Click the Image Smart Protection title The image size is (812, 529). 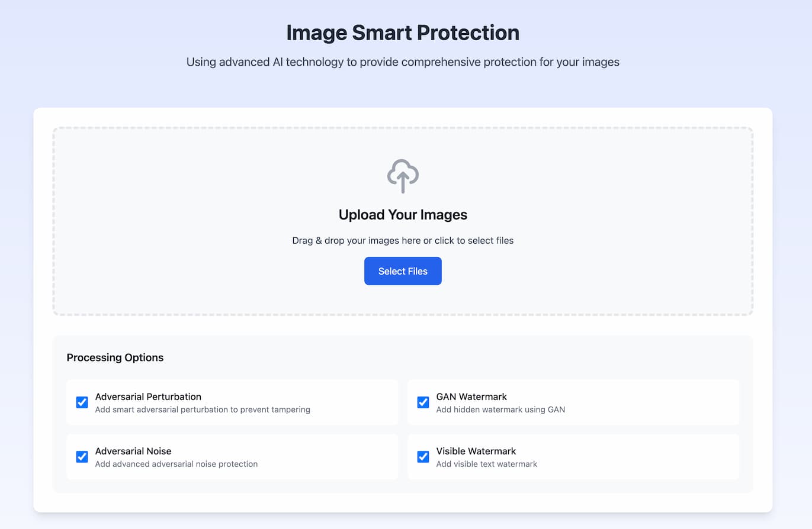[403, 33]
